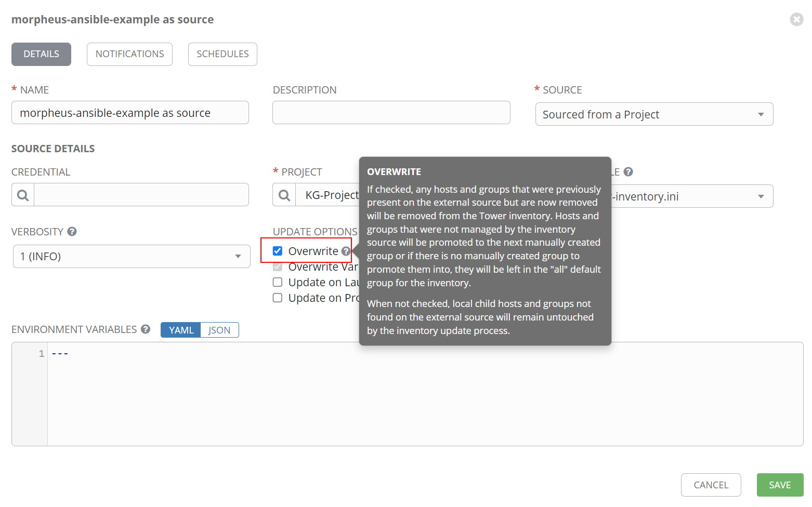Screen dimensions: 812x507
Task: Open the Source dropdown menu
Action: pos(654,114)
